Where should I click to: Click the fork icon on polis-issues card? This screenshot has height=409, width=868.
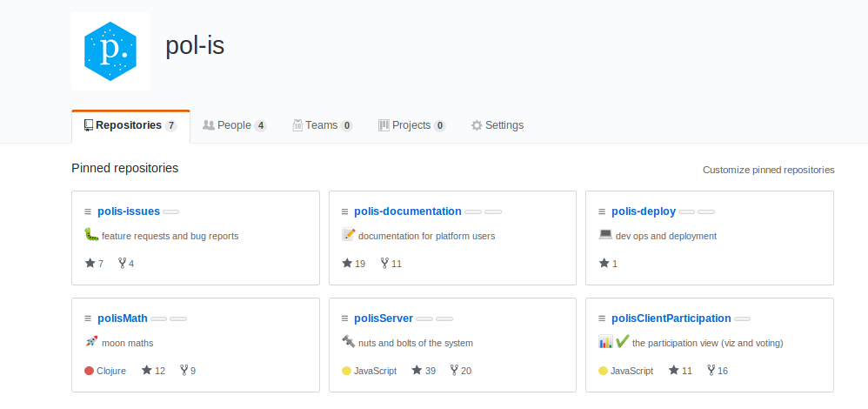pos(123,263)
